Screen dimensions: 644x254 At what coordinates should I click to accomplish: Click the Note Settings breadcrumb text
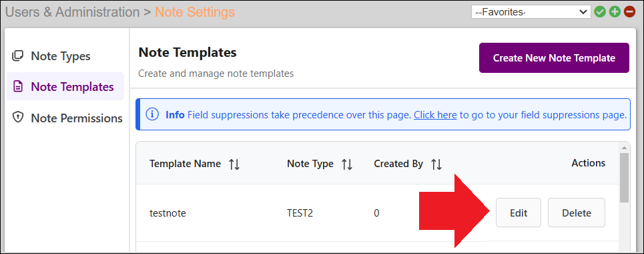(195, 12)
